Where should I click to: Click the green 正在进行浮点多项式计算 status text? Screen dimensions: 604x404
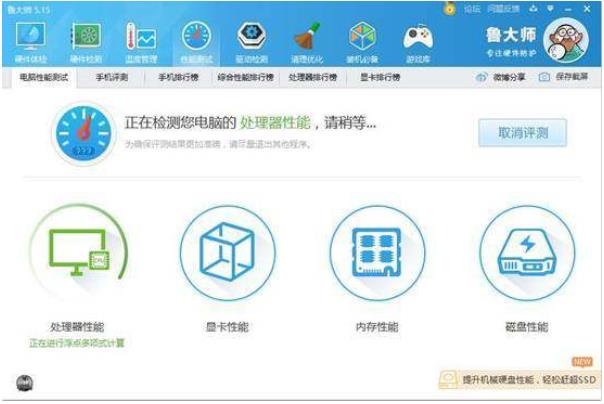[77, 343]
